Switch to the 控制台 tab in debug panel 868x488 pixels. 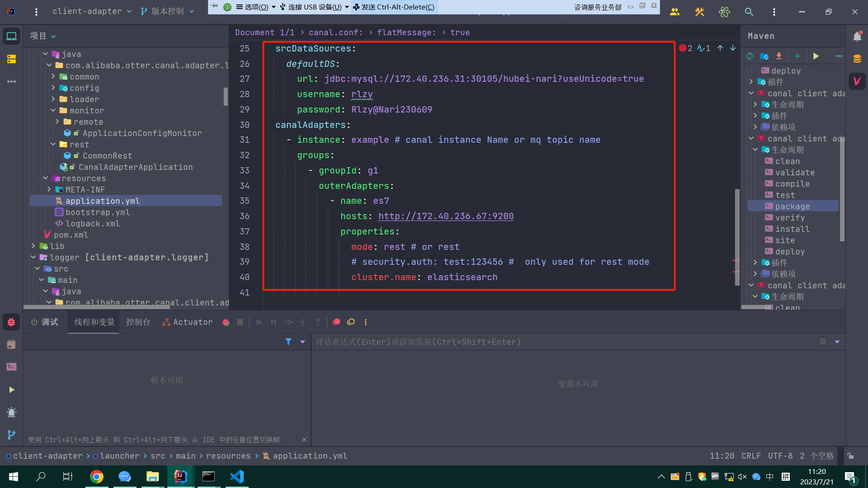[138, 322]
